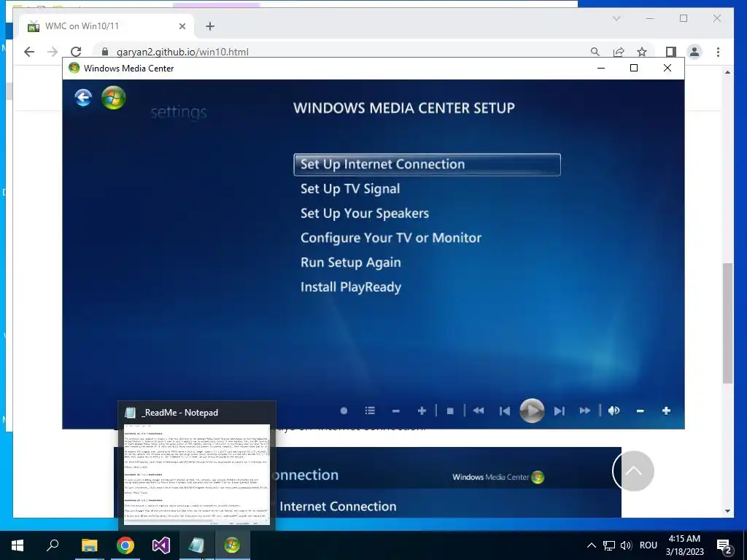Open Chrome three-dot menu
The height and width of the screenshot is (560, 747).
tap(718, 52)
